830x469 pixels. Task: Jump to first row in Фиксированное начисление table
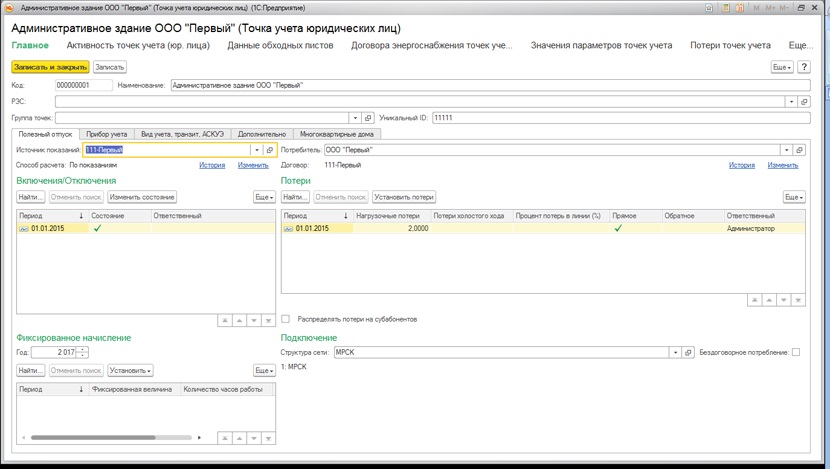224,438
